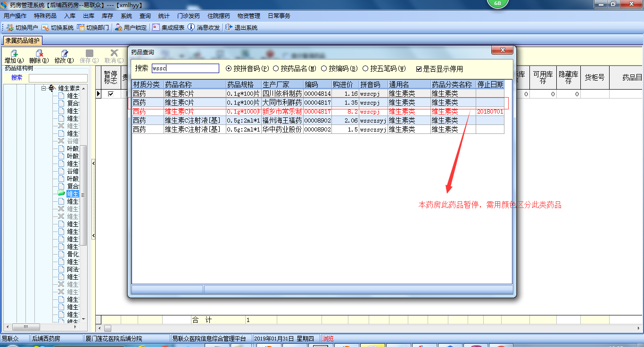Select the 按药品名(M) radio button
The width and height of the screenshot is (644, 347).
point(276,68)
